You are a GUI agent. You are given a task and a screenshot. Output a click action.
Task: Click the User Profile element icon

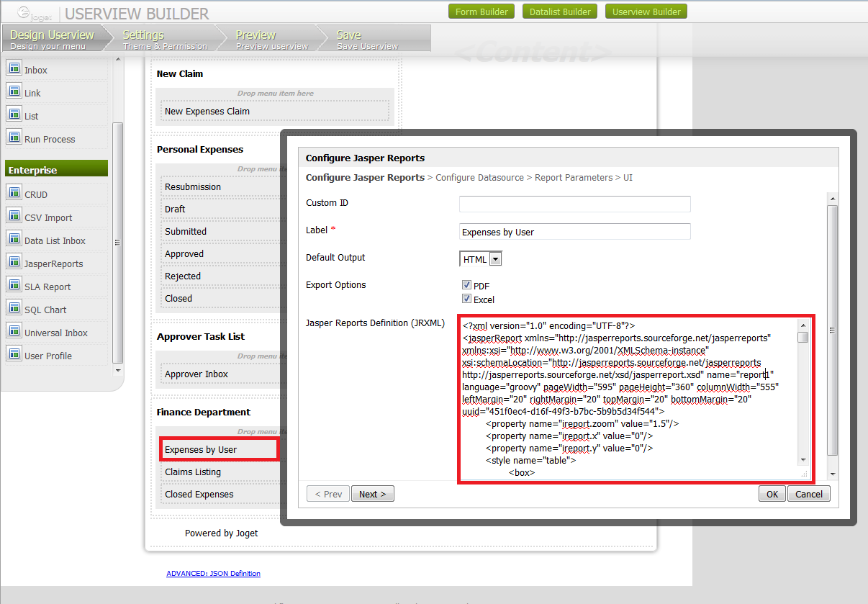14,354
